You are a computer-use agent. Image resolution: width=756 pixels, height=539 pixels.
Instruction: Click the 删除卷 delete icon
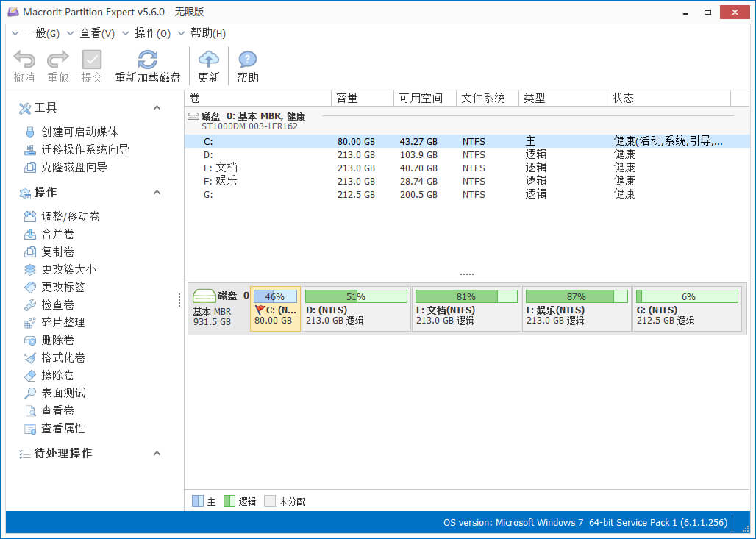coord(30,340)
